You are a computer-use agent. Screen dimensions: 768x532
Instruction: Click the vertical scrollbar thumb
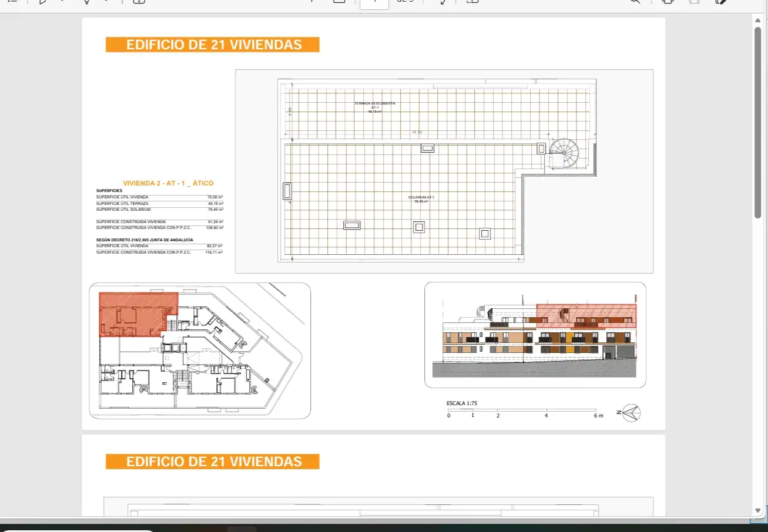click(758, 123)
